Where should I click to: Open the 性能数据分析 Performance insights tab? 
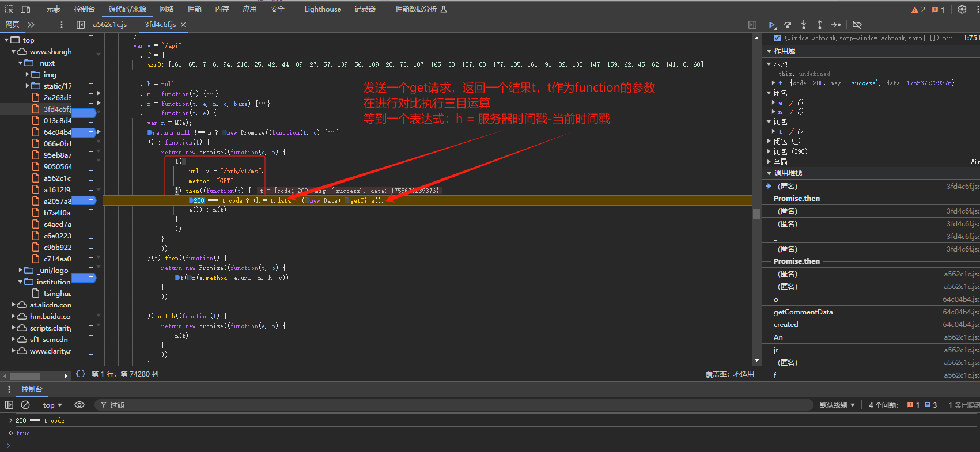tap(421, 9)
